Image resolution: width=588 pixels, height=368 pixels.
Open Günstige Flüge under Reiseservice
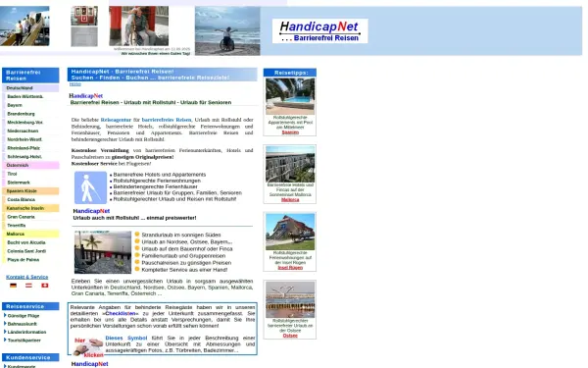(x=24, y=316)
